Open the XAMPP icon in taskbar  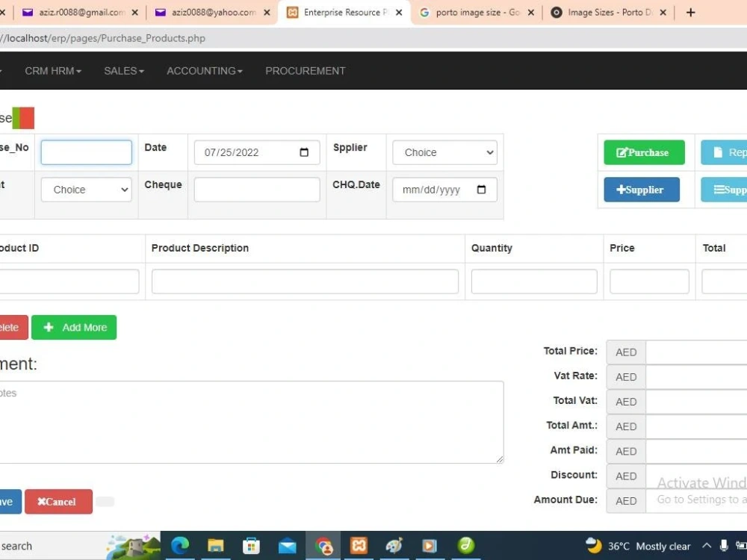(359, 545)
